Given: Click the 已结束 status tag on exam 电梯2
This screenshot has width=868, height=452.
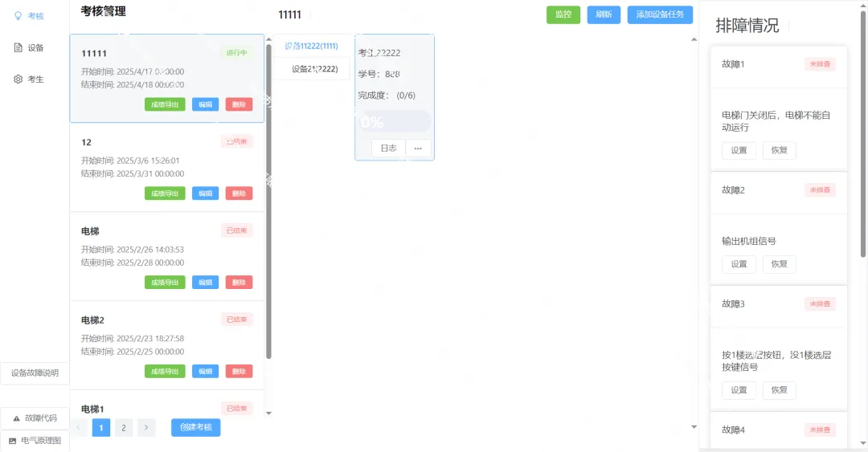Looking at the screenshot, I should [236, 320].
